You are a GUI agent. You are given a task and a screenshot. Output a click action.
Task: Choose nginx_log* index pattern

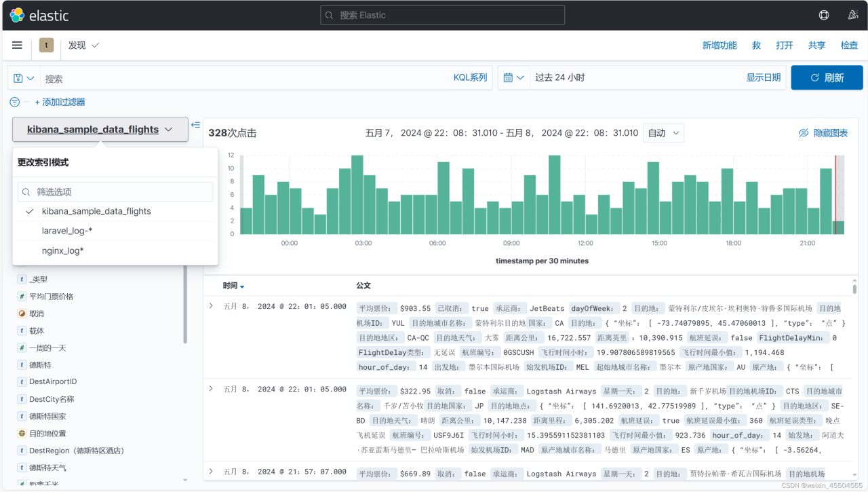[x=63, y=250]
